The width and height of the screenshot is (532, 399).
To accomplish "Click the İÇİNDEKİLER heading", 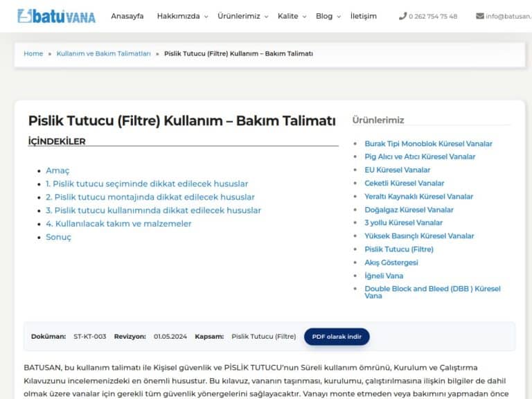I will coord(57,141).
